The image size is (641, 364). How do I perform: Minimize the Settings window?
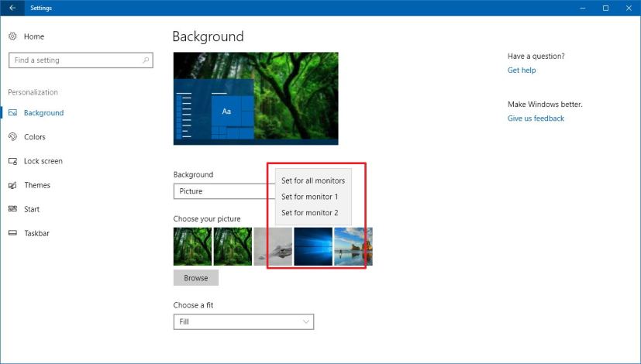[583, 8]
